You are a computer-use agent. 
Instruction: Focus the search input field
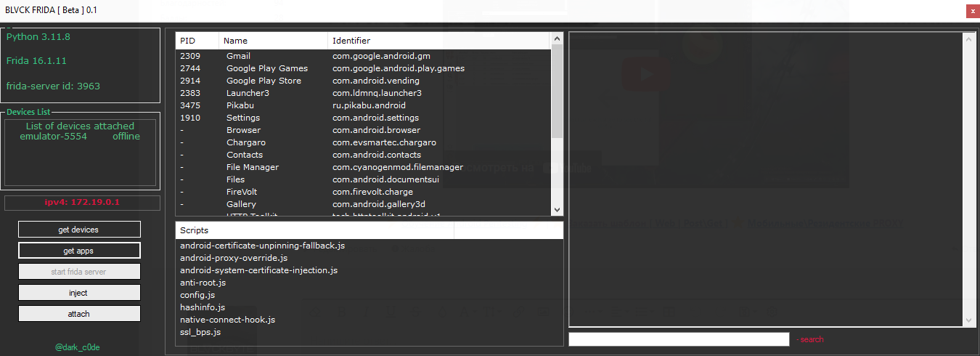coord(679,339)
